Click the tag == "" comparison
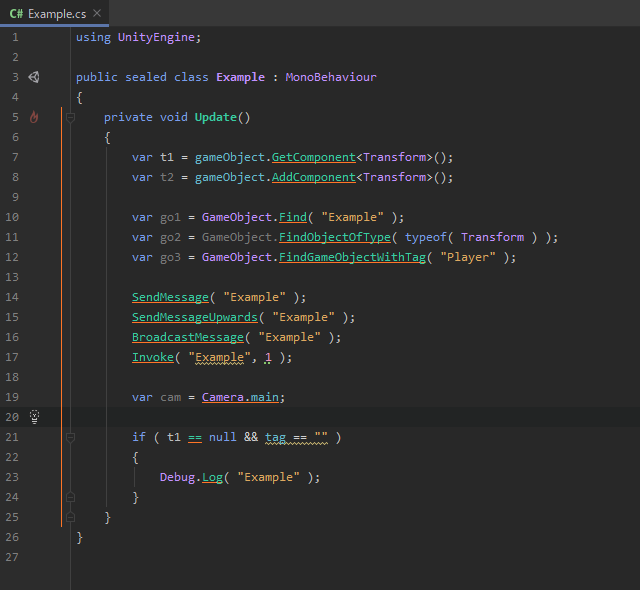The height and width of the screenshot is (590, 640). click(296, 437)
